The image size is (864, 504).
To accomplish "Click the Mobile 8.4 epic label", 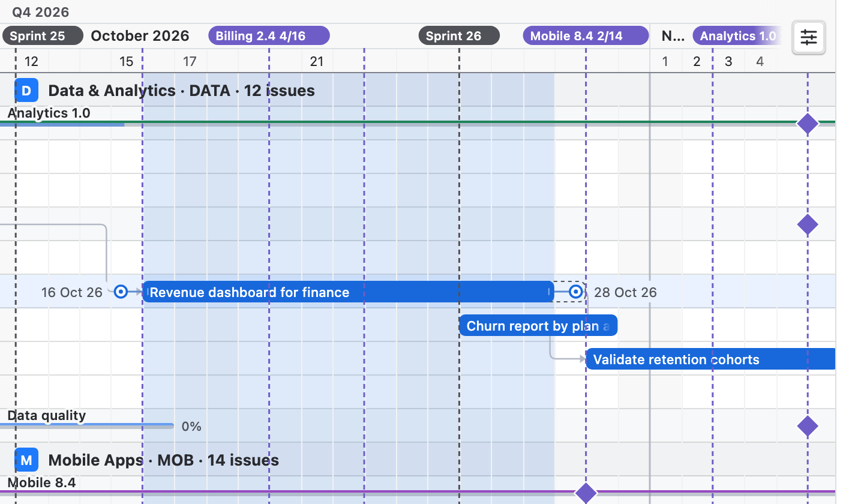I will pos(41,482).
